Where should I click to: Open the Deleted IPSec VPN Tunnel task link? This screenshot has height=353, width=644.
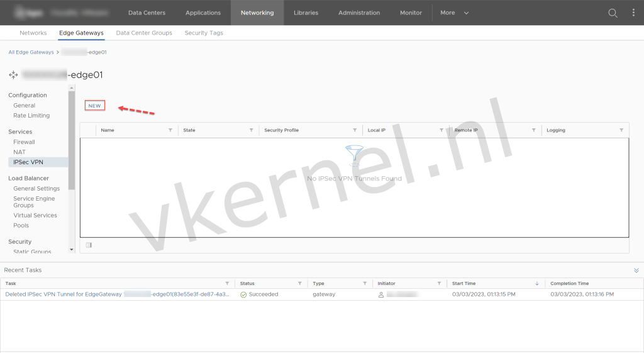tap(117, 294)
